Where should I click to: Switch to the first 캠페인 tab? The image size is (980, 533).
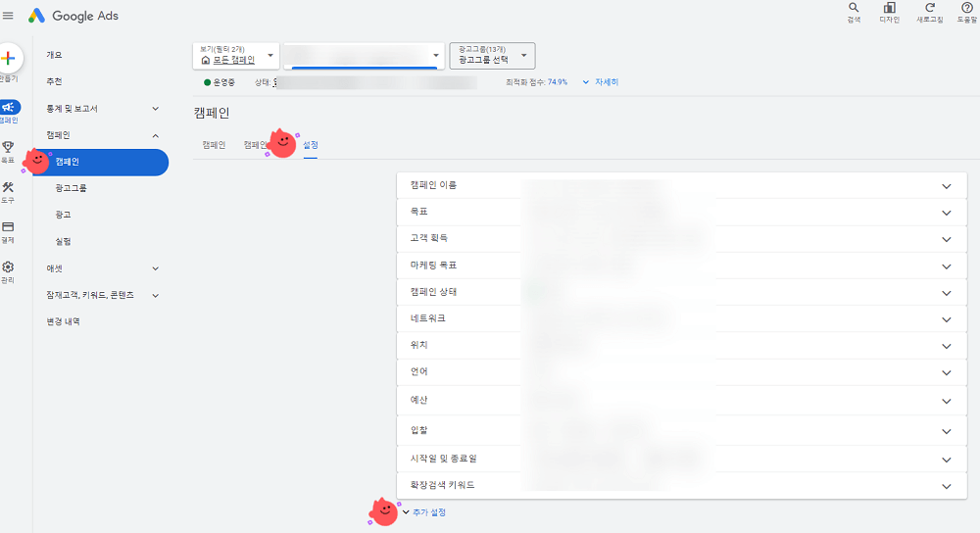pos(214,145)
